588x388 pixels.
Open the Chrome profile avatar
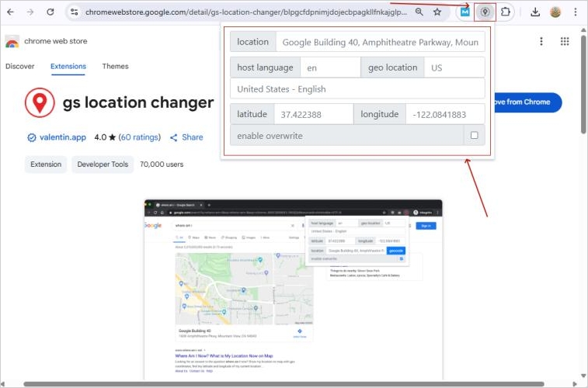tap(555, 12)
